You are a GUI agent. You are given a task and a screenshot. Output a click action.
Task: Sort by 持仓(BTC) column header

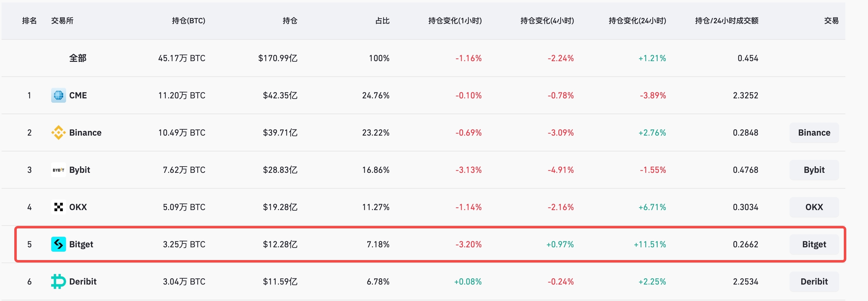[x=188, y=21]
